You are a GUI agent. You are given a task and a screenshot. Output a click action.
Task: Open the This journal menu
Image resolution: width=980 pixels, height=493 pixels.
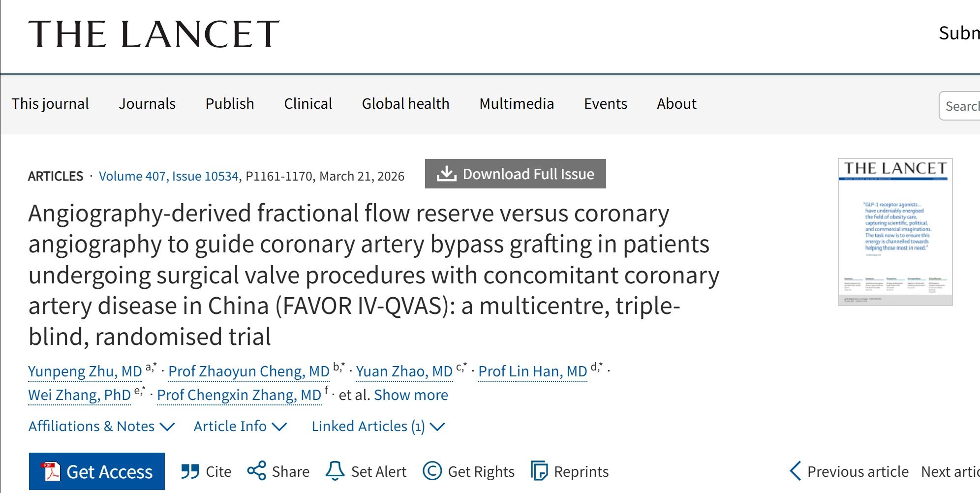point(50,104)
